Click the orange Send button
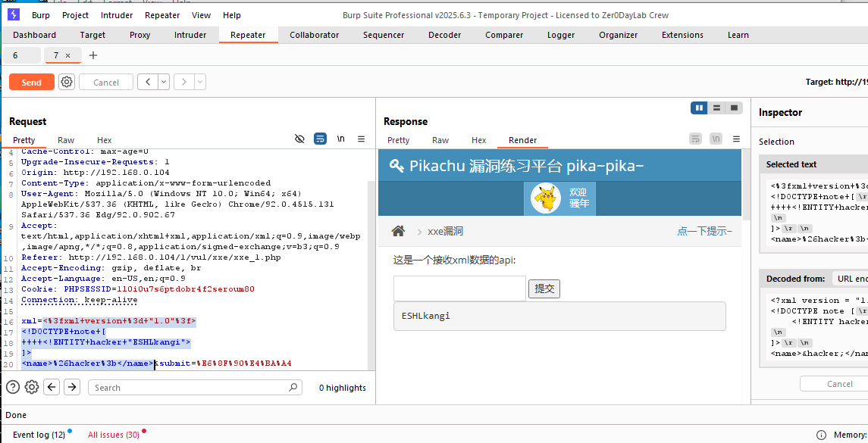This screenshot has width=868, height=443. (x=32, y=82)
